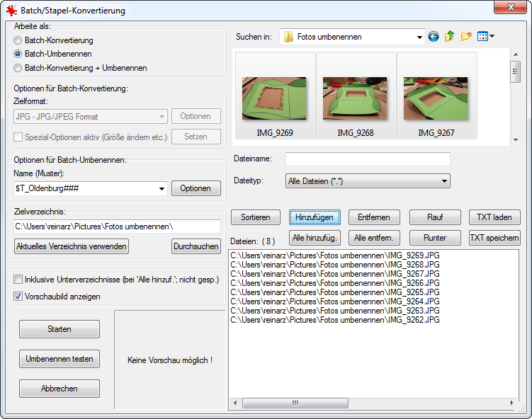532x419 pixels.
Task: Click the TXT speichern button
Action: click(494, 238)
